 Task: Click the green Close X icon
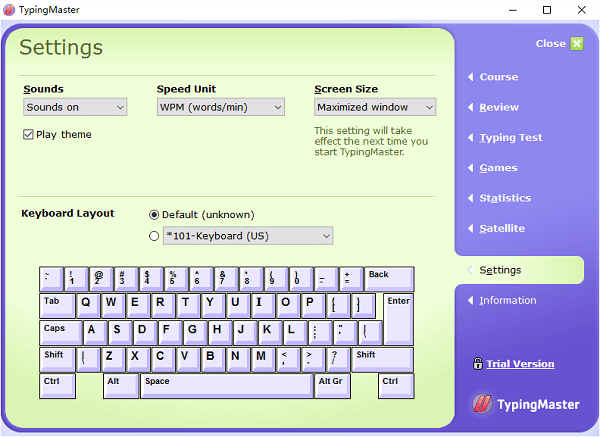click(x=576, y=44)
